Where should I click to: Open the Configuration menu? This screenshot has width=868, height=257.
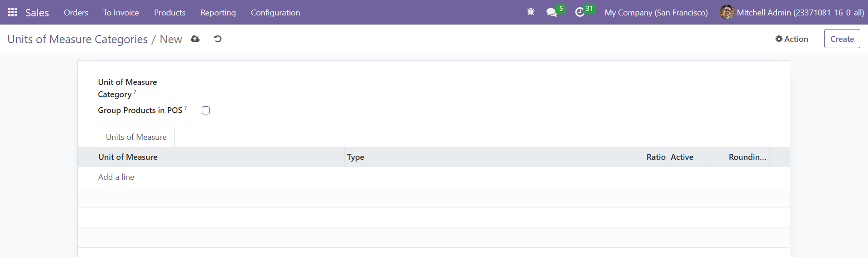[276, 12]
